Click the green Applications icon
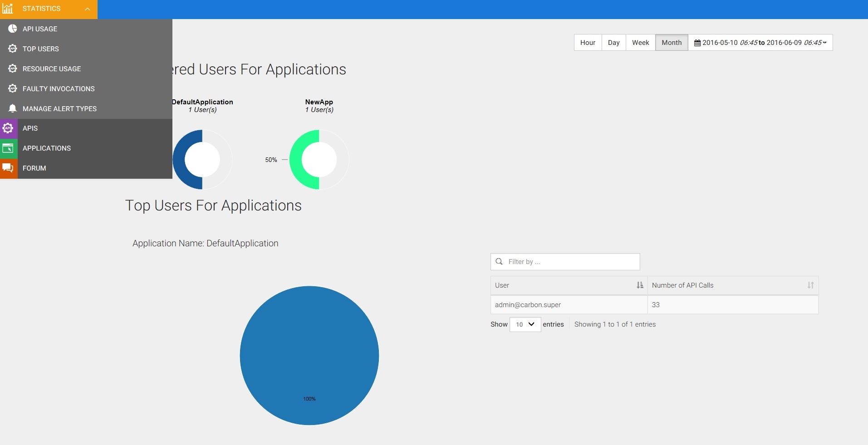The height and width of the screenshot is (445, 868). pyautogui.click(x=8, y=148)
